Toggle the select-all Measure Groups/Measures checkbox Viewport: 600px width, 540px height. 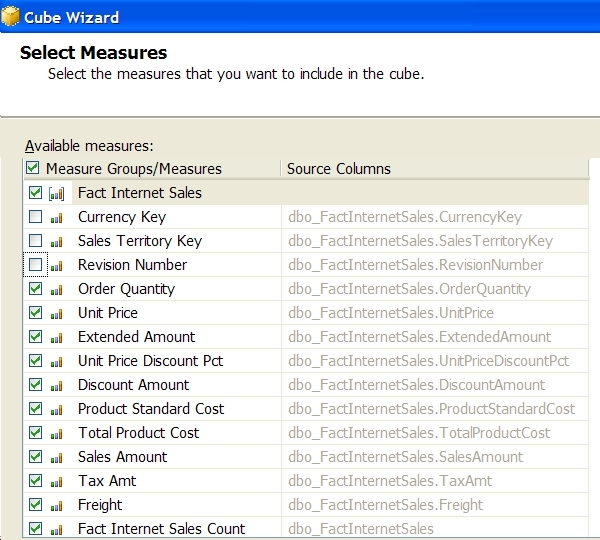click(33, 168)
